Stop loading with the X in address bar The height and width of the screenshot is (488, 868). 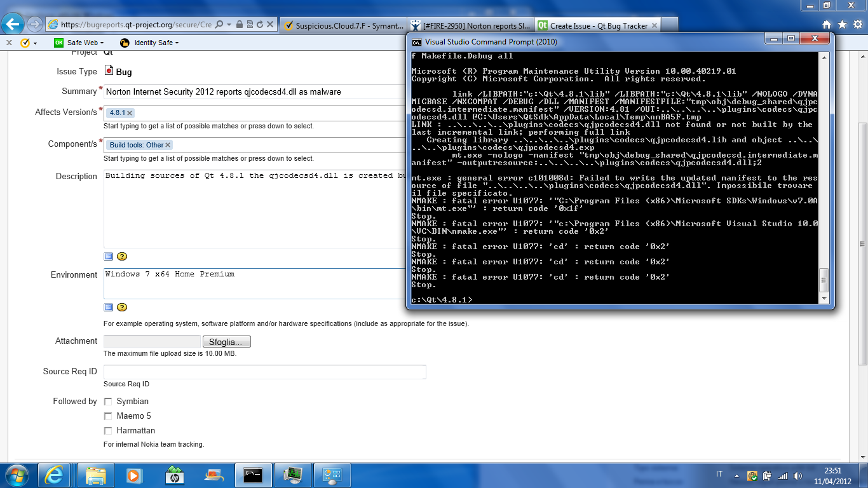(269, 25)
